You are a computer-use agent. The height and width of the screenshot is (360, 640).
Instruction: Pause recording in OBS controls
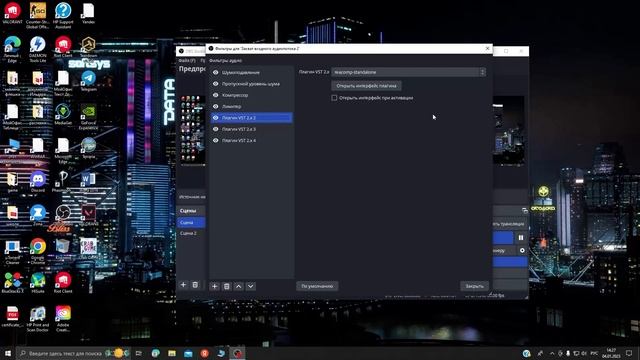(x=521, y=238)
